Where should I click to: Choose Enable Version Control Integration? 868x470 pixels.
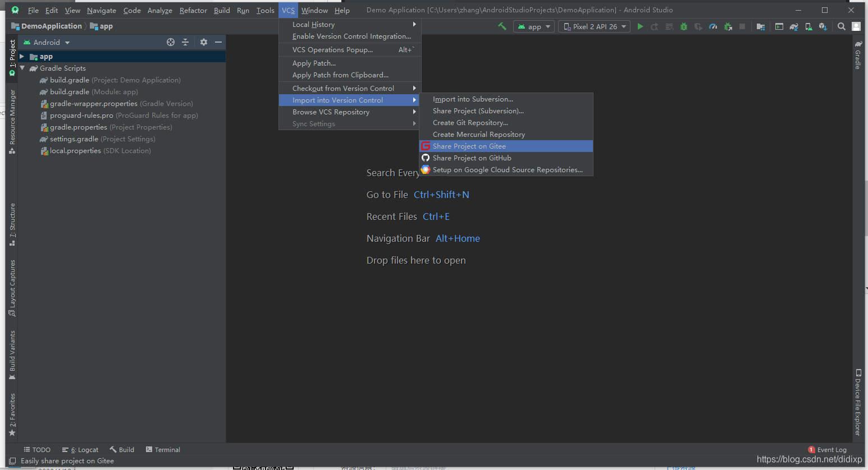[x=350, y=36]
